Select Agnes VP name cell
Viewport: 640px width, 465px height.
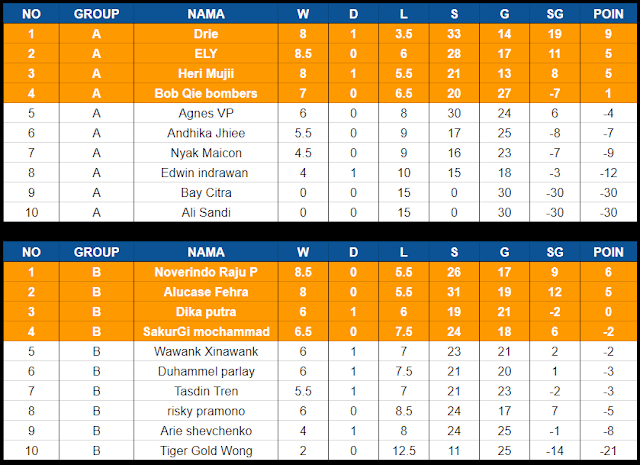pos(206,113)
